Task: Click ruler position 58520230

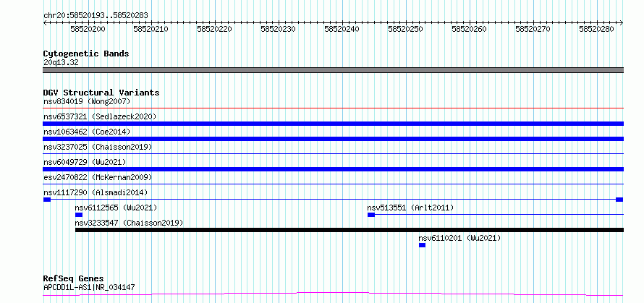Action: point(278,29)
